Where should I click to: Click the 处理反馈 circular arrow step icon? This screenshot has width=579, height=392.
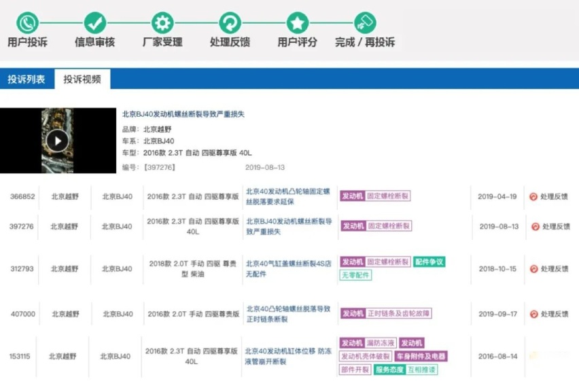[230, 23]
